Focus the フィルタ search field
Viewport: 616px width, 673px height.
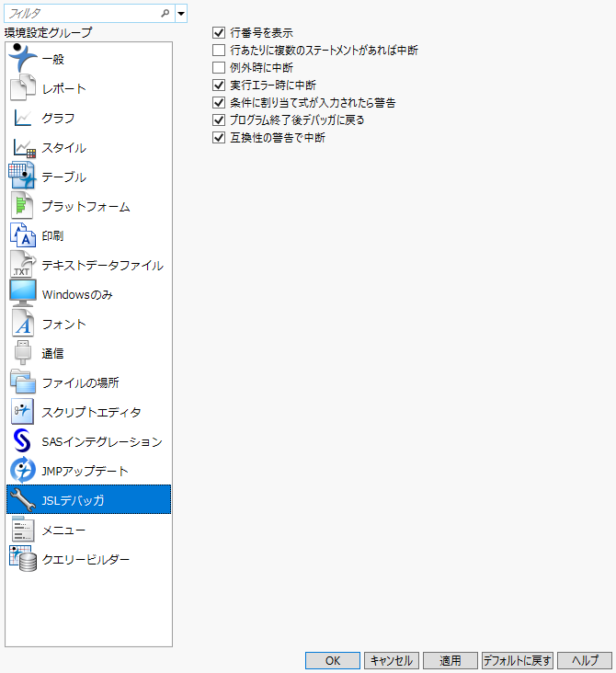(x=89, y=13)
